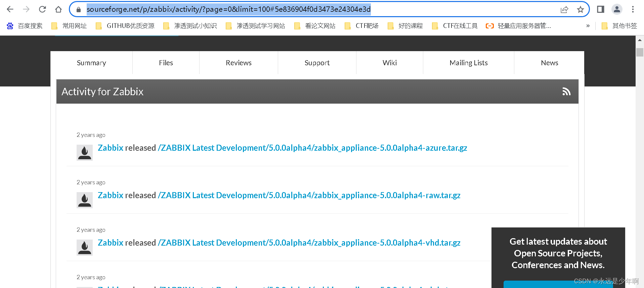Open the 好的课程 bookmark folder

pyautogui.click(x=405, y=26)
